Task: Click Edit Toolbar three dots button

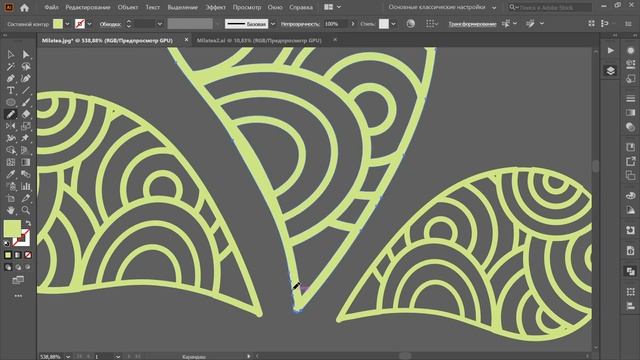Action: point(18,296)
